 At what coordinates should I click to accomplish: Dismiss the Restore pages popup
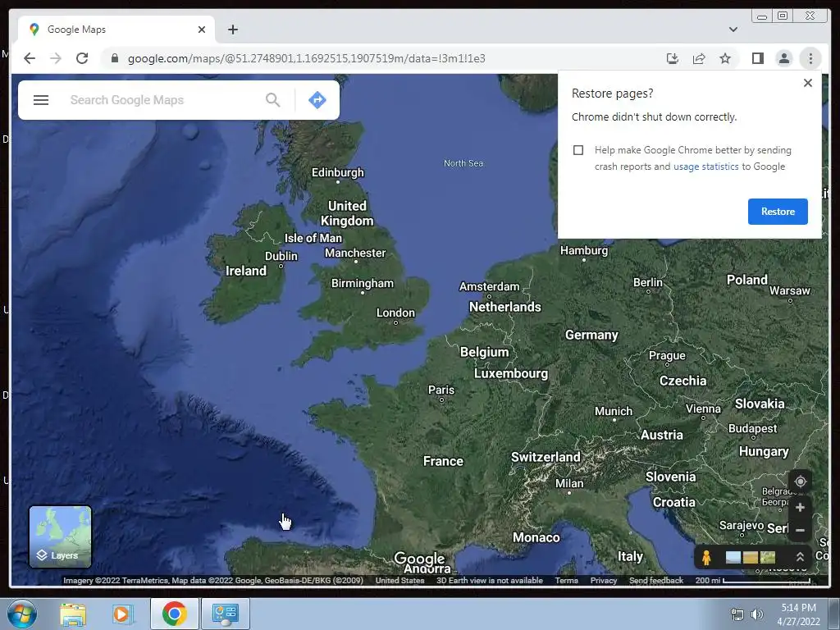click(x=808, y=83)
